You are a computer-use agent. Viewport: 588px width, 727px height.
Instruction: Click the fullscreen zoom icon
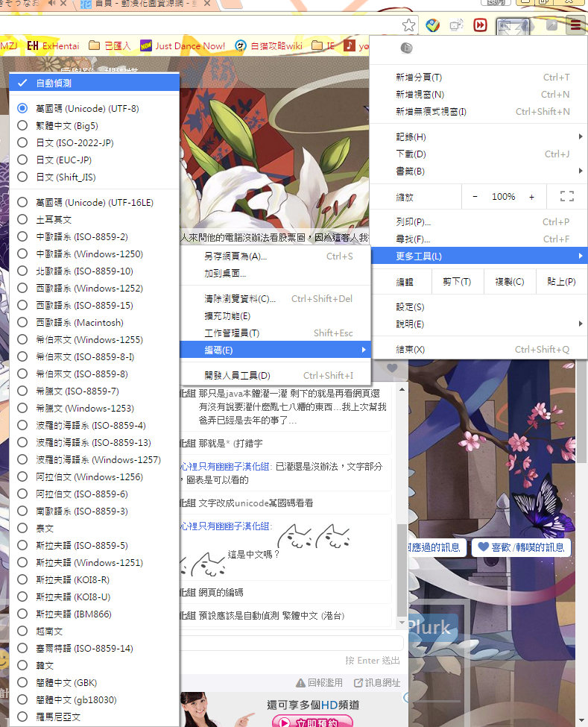[x=566, y=197]
